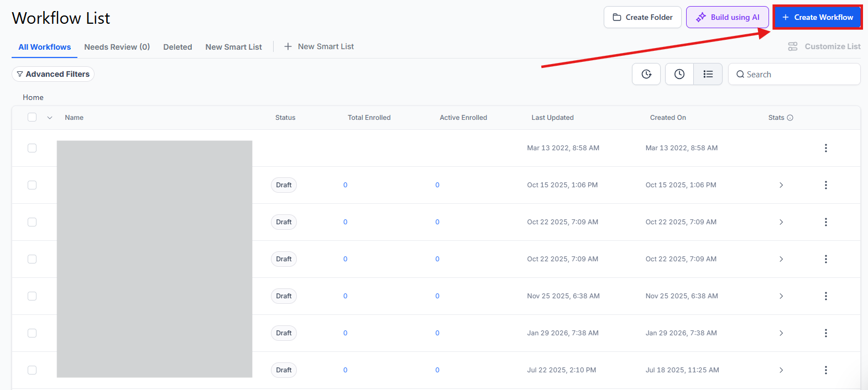Viewport: 868px width, 390px height.
Task: Open Advanced Filters
Action: click(53, 74)
